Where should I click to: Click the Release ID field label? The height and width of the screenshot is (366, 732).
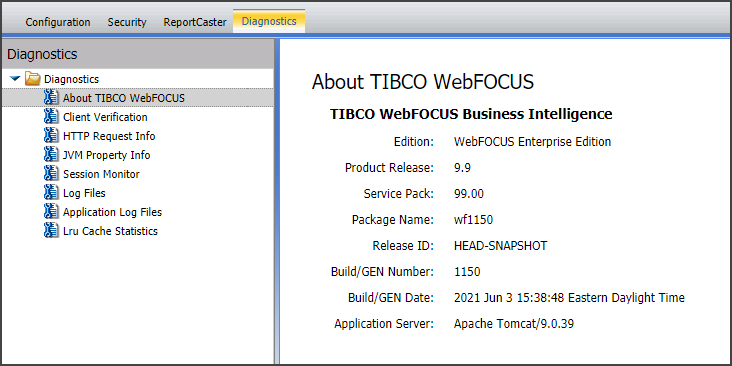pos(403,246)
